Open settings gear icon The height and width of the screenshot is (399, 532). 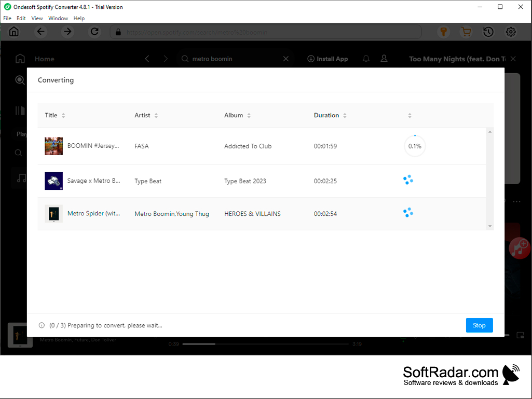pyautogui.click(x=511, y=32)
